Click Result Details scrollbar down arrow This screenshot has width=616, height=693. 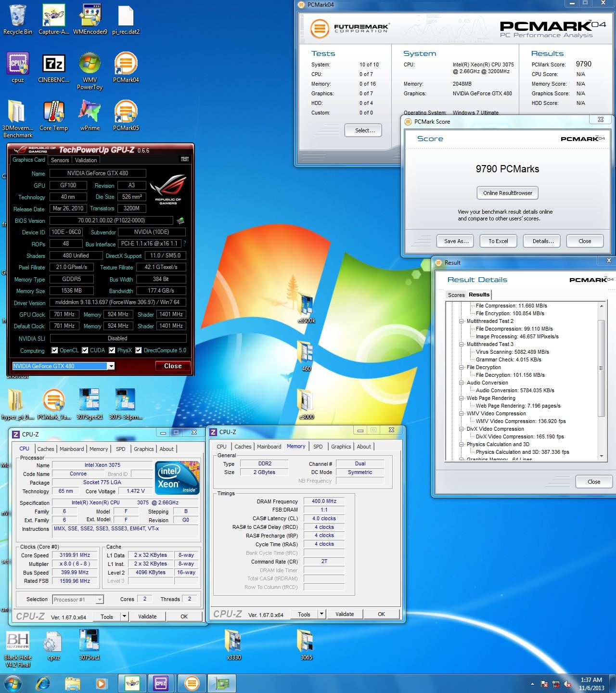[602, 456]
